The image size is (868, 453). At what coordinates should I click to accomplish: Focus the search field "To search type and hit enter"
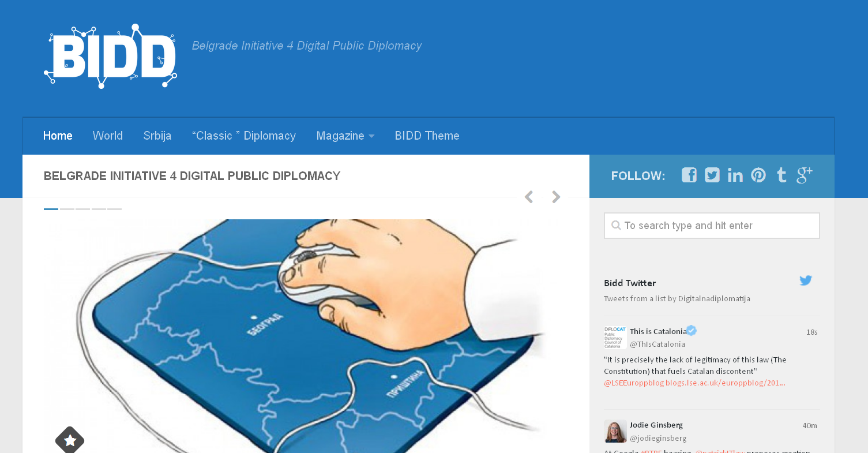pyautogui.click(x=712, y=226)
